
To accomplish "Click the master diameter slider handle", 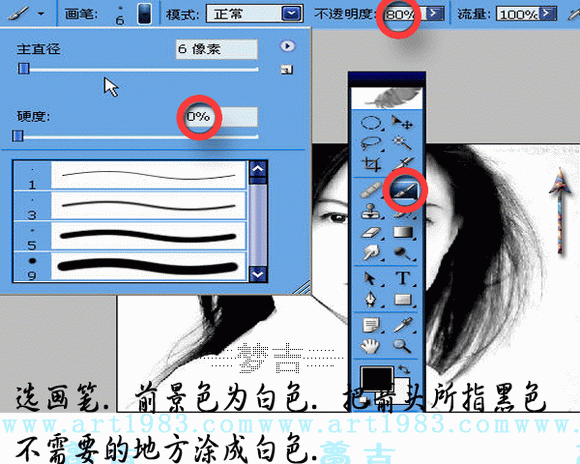I will [24, 68].
